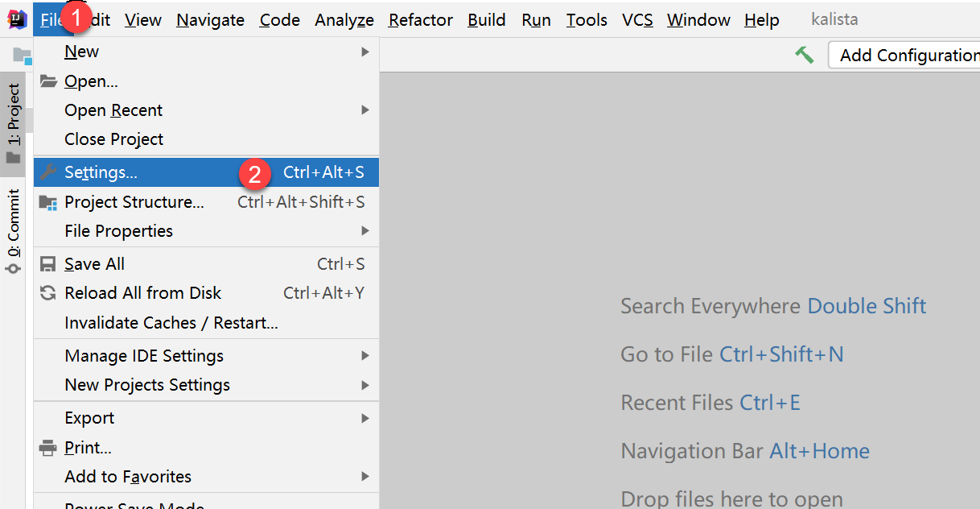This screenshot has height=509, width=980.
Task: Expand the Open Recent submenu
Action: click(364, 110)
